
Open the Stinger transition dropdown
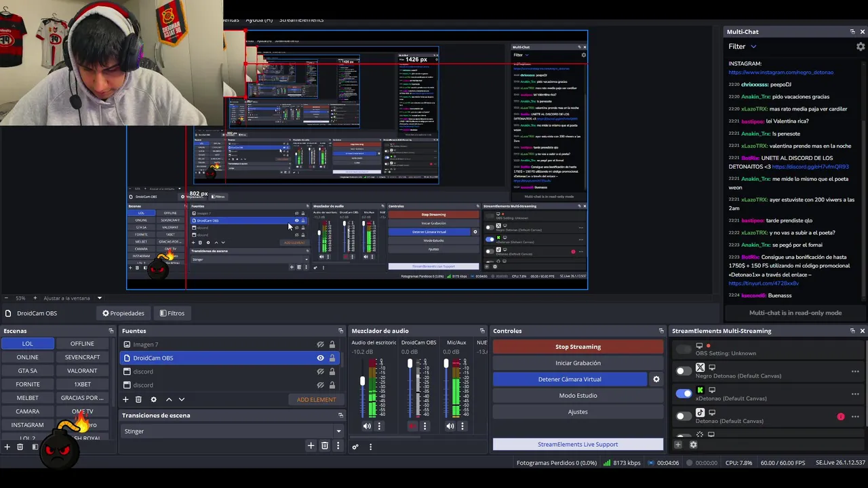[231, 431]
